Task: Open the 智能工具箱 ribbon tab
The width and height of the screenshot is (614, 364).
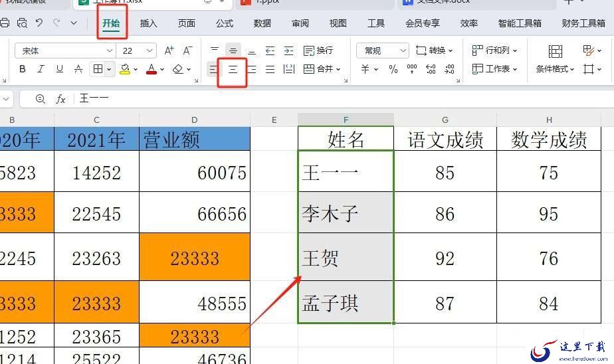Action: [x=520, y=23]
